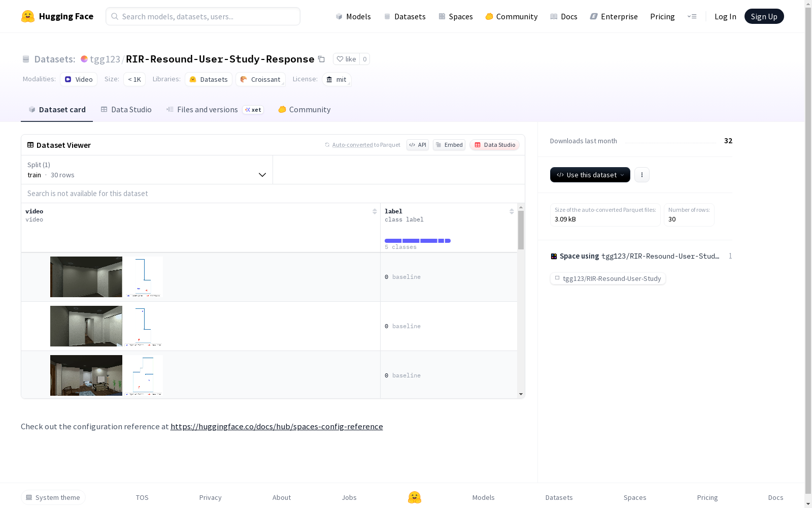Click the third row video thumbnail
The width and height of the screenshot is (812, 508).
coord(106,375)
